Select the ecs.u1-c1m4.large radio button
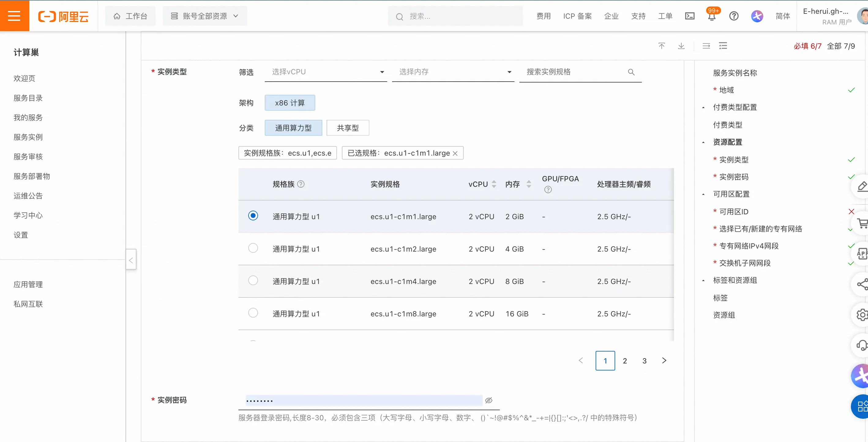 (253, 280)
